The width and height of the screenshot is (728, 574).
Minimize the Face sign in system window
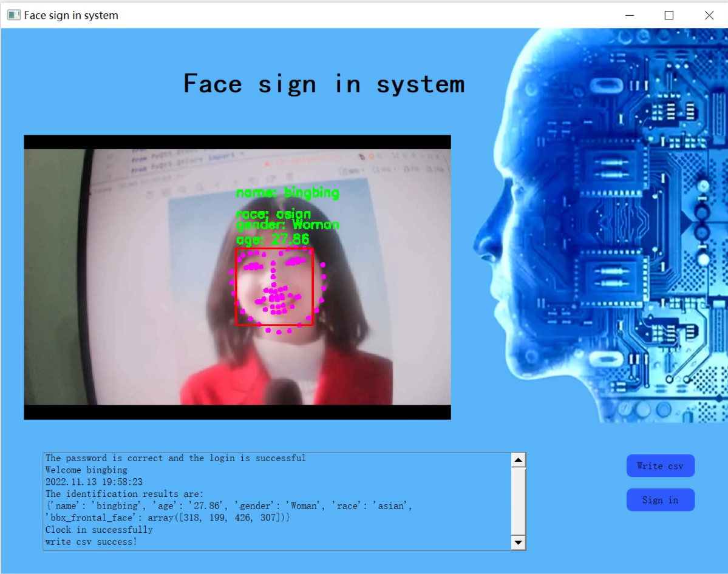pyautogui.click(x=630, y=15)
